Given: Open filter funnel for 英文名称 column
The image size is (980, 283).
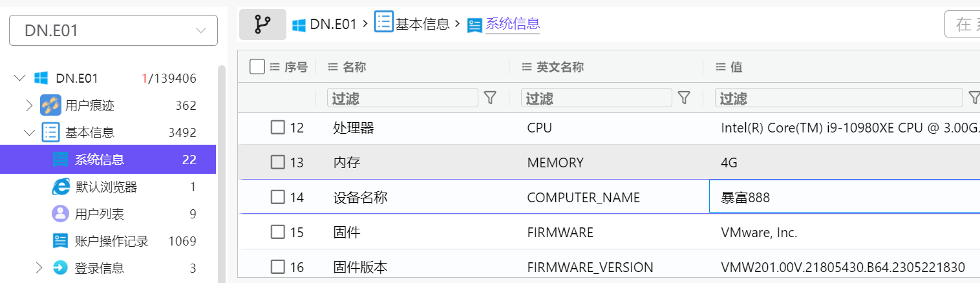Looking at the screenshot, I should (x=684, y=98).
